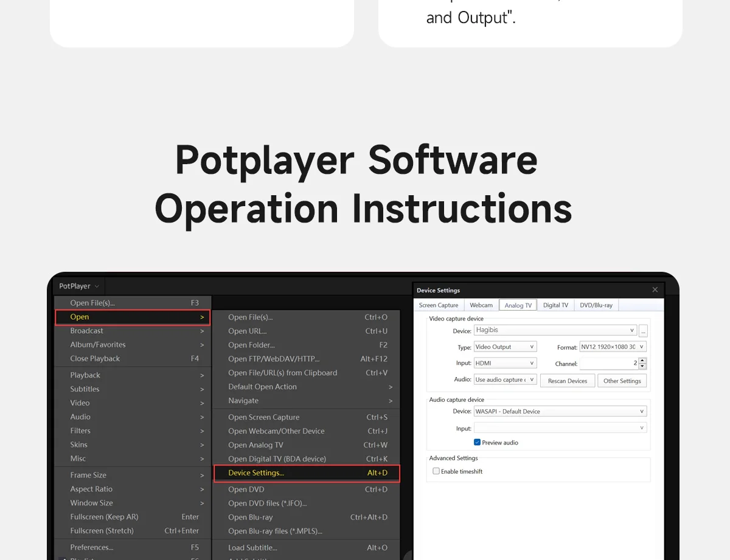
Task: Toggle the Preview audio checkbox
Action: pyautogui.click(x=477, y=443)
